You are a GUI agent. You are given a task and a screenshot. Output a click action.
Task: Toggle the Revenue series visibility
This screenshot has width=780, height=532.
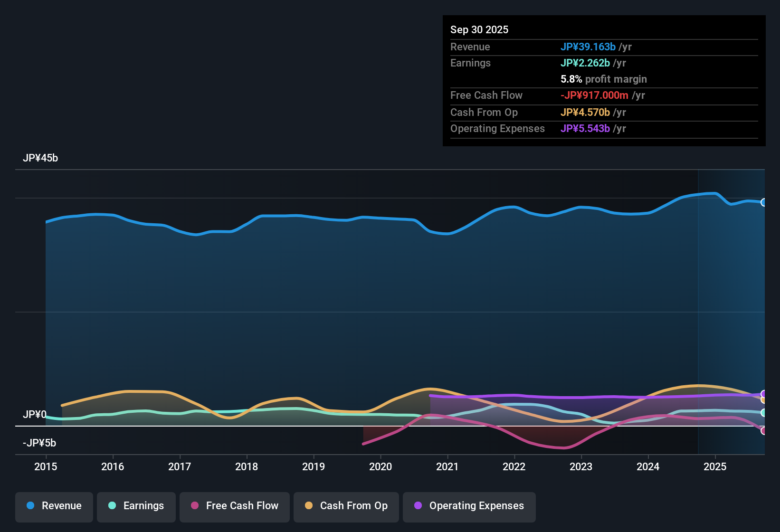coord(54,506)
